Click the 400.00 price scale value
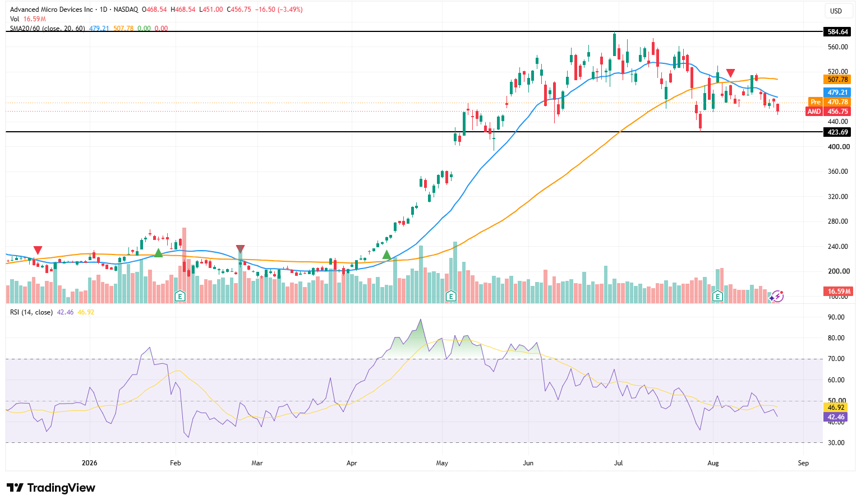The width and height of the screenshot is (861, 504). pyautogui.click(x=838, y=147)
